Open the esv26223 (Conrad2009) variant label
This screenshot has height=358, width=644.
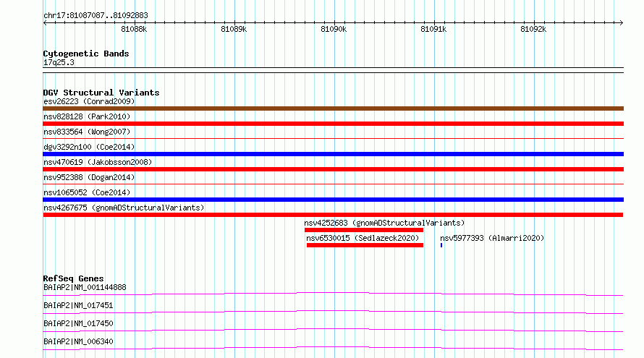coord(89,101)
